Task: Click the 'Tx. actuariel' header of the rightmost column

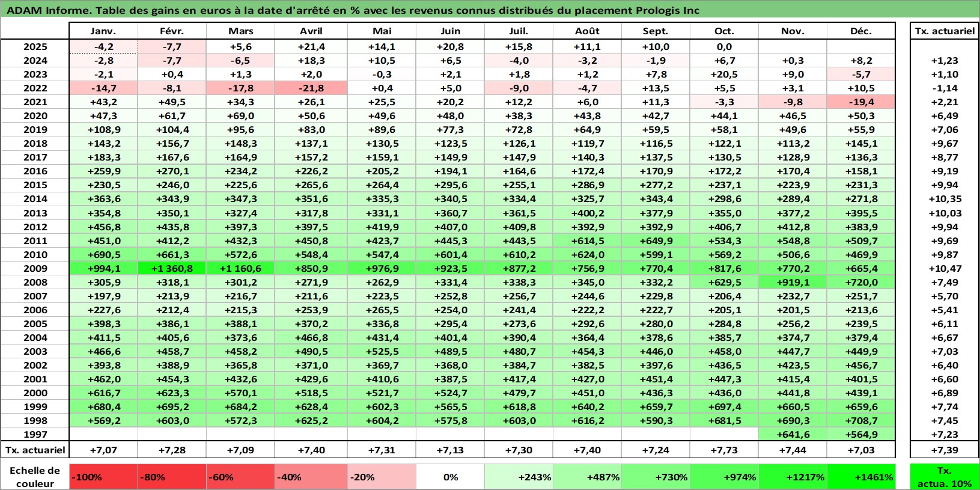Action: tap(945, 31)
